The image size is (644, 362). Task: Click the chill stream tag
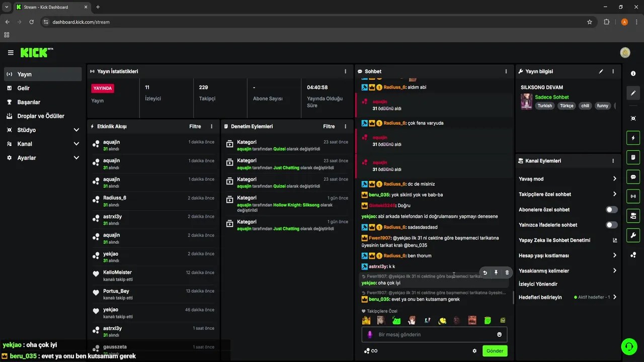(585, 106)
